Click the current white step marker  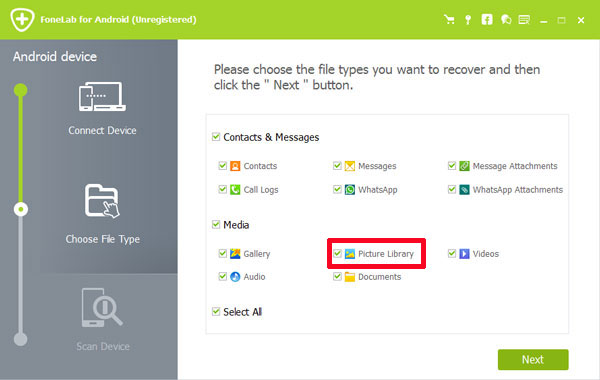21,209
